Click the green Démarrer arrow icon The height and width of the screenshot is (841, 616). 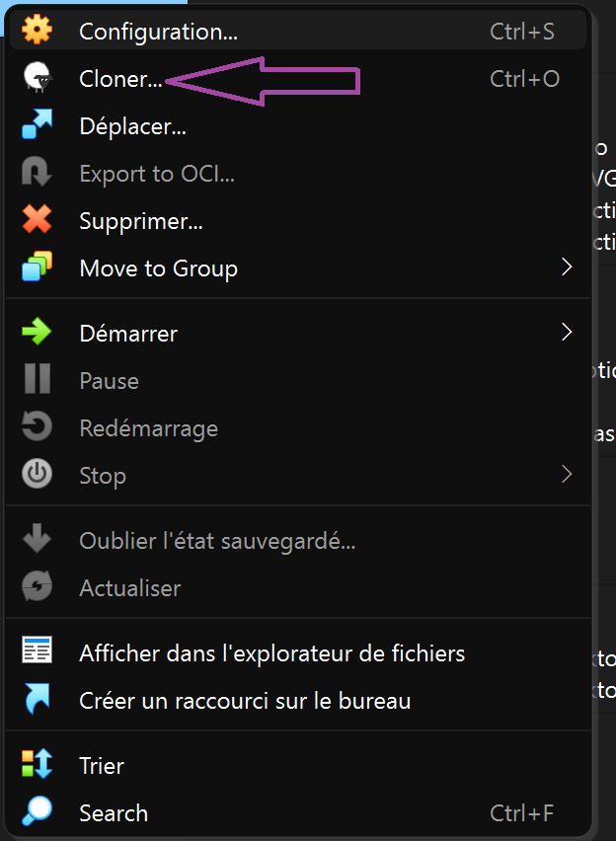pos(37,333)
